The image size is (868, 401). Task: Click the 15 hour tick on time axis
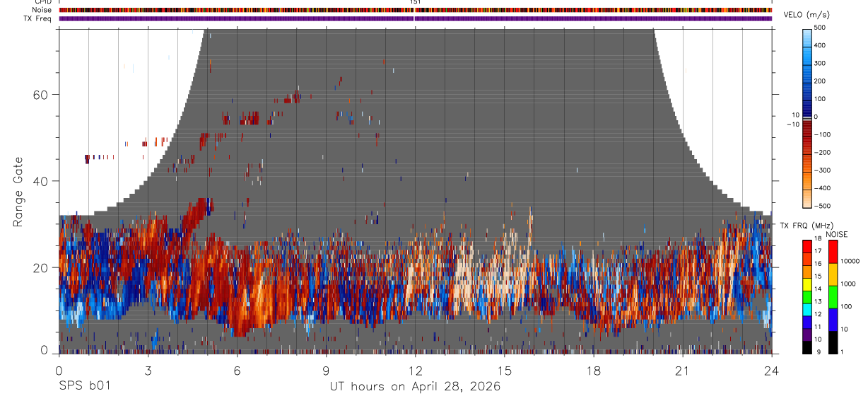click(504, 370)
